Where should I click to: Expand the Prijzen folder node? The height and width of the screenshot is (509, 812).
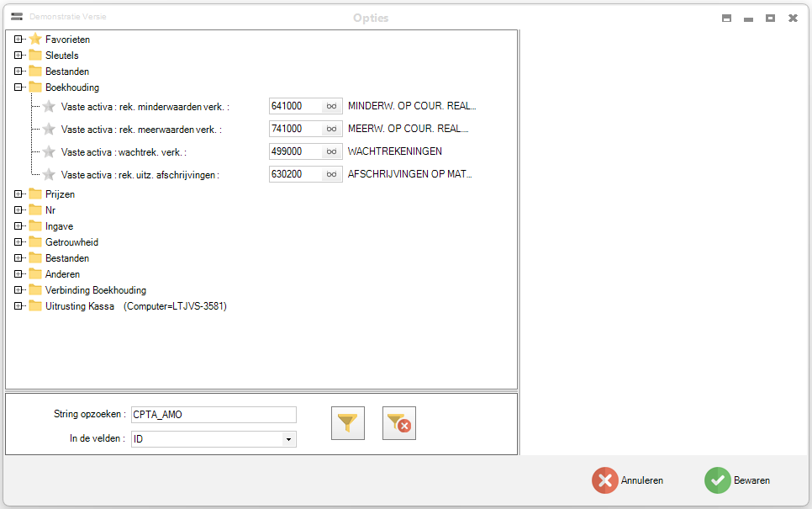tap(18, 194)
